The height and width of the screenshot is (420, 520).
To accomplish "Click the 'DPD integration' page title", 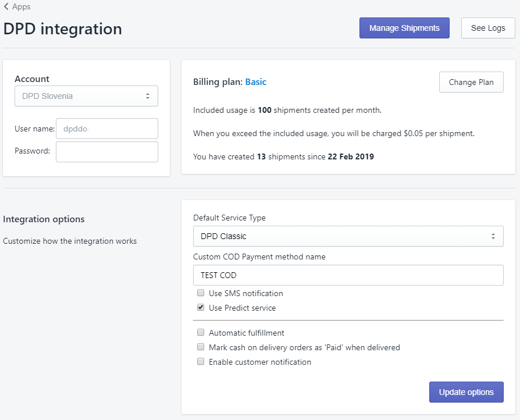I will point(63,29).
